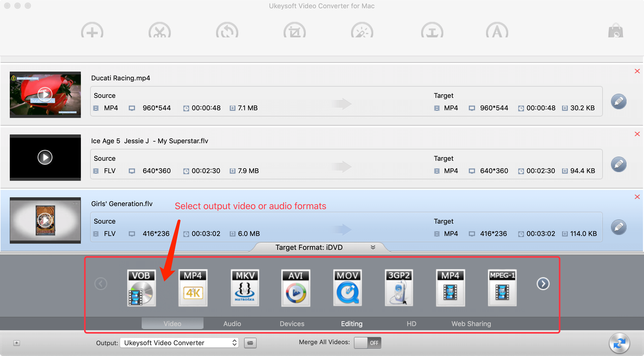Choose the MKV Matroska format icon
Viewport: 644px width, 356px height.
(x=245, y=288)
